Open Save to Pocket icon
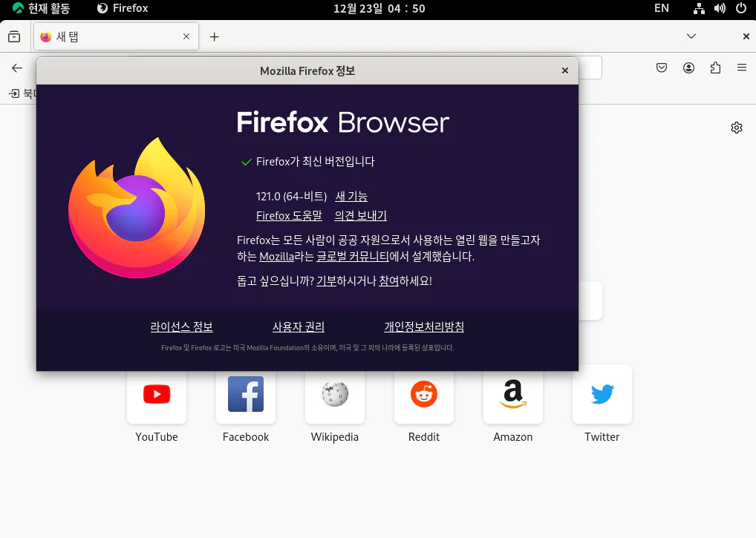756x538 pixels. tap(662, 68)
